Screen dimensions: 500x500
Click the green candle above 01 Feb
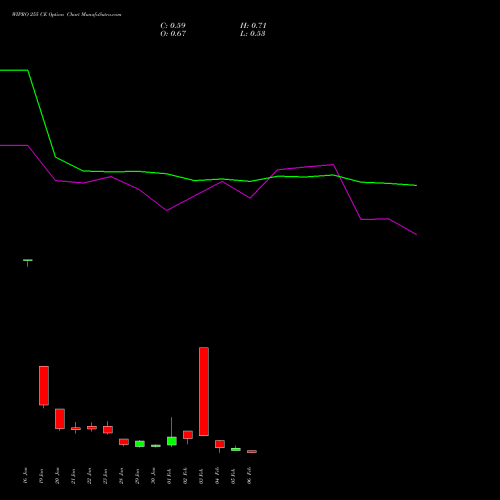coord(172,441)
